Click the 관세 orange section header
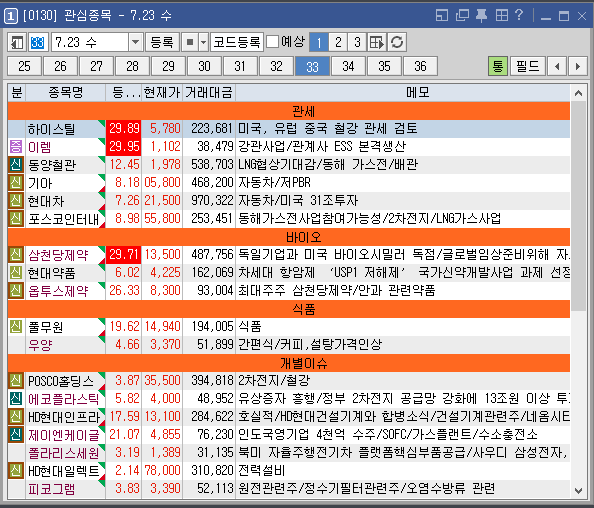This screenshot has width=594, height=508. (x=289, y=111)
